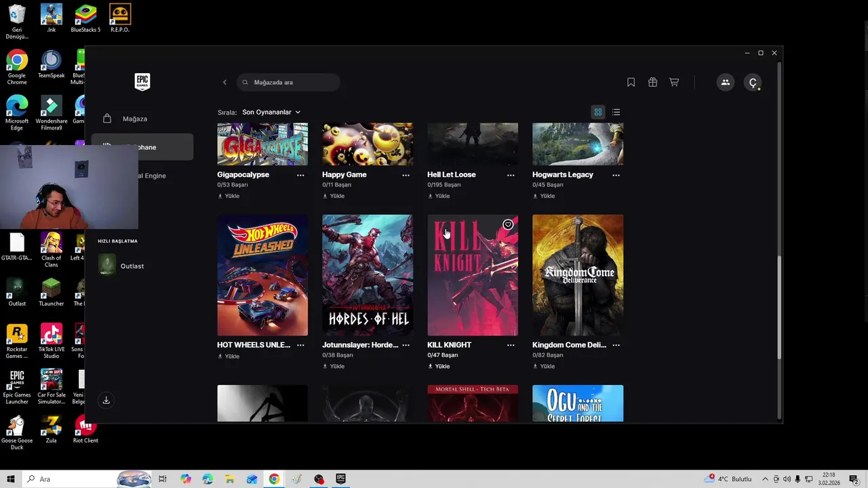Install KILL KNIGHT via Yükle
868x488 pixels.
[x=439, y=366]
